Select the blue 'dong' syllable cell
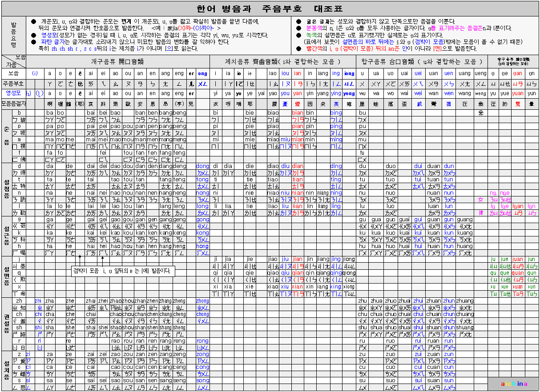This screenshot has height=392, width=540. click(202, 166)
